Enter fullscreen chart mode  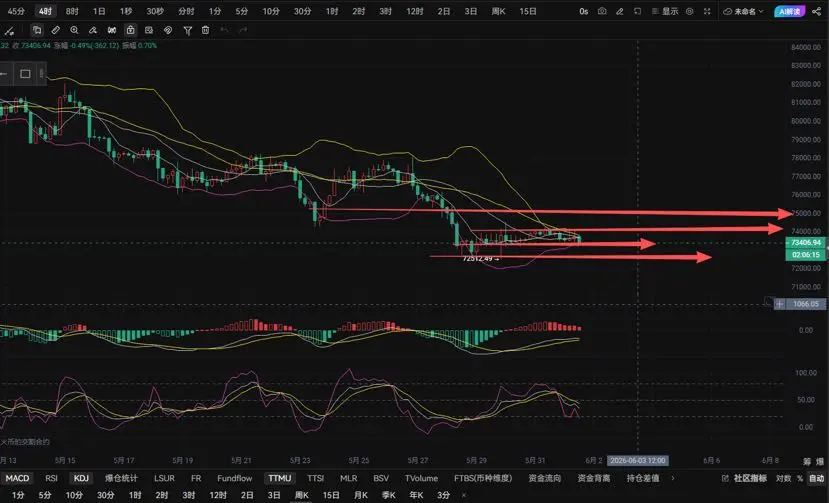tap(707, 11)
